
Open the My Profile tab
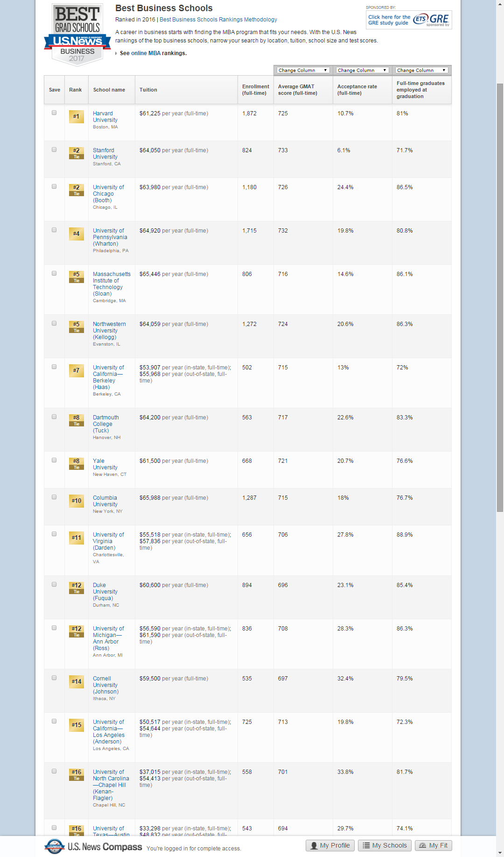click(x=330, y=845)
